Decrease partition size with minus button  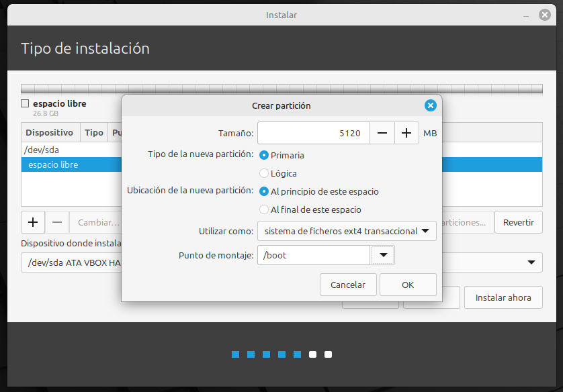tap(382, 133)
